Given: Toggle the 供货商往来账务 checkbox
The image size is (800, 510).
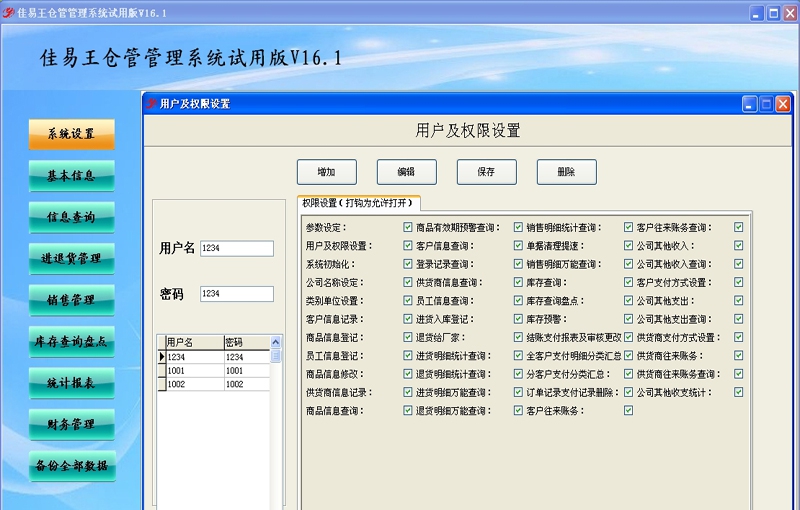Looking at the screenshot, I should click(738, 355).
